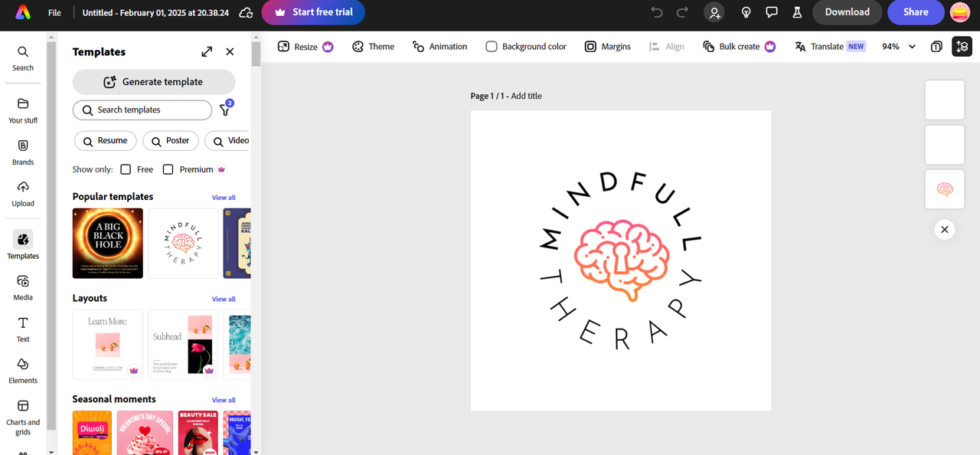980x455 pixels.
Task: Open the File menu
Action: 54,12
